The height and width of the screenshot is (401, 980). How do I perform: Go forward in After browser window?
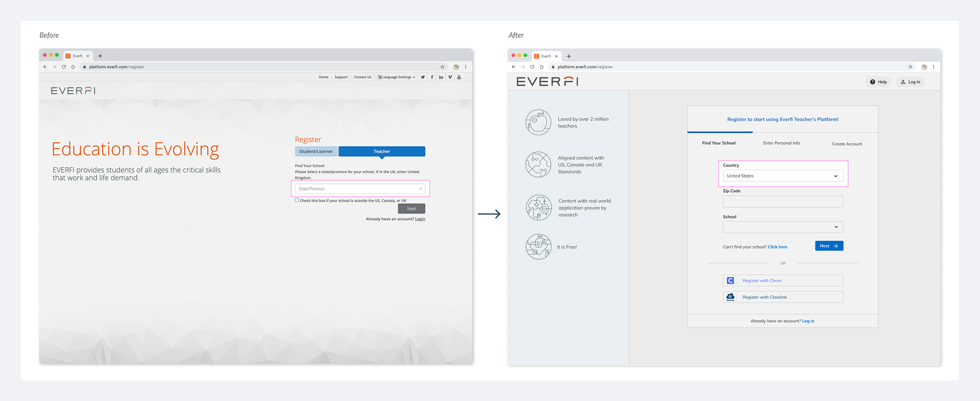523,67
